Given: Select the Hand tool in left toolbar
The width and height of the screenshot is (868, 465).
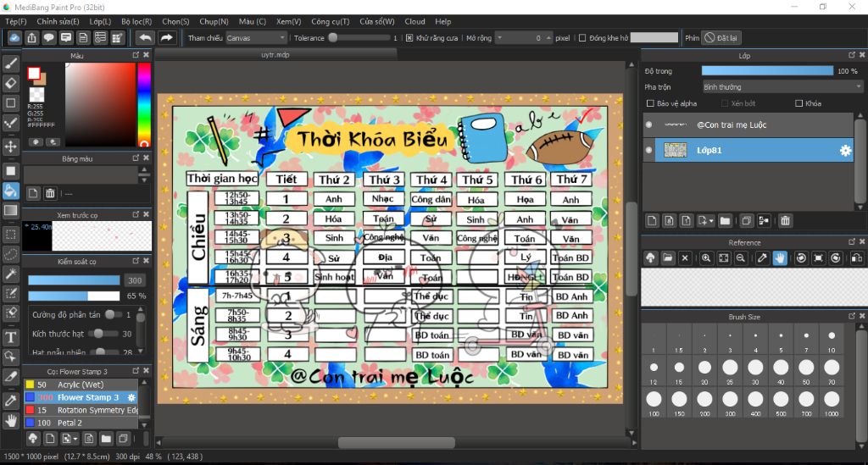Looking at the screenshot, I should [x=10, y=421].
